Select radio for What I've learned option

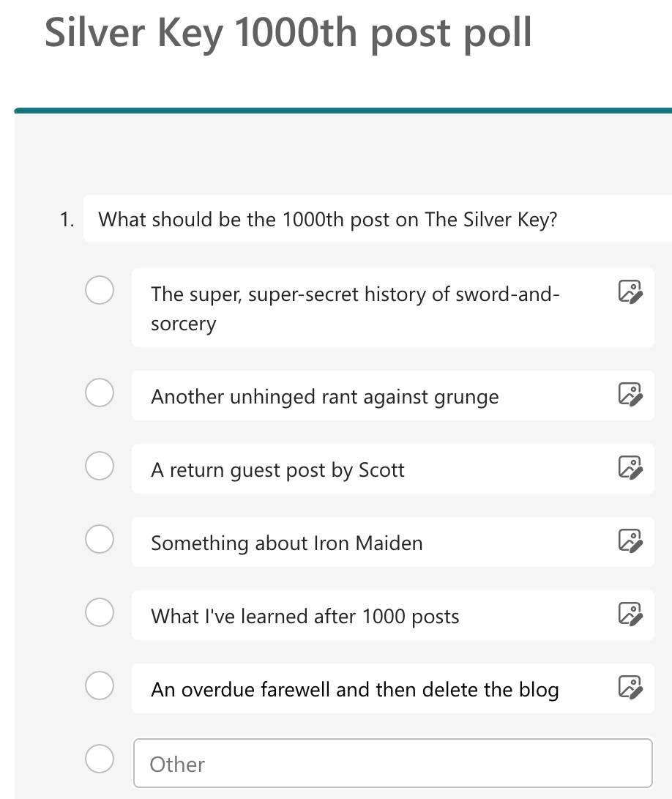pyautogui.click(x=100, y=612)
